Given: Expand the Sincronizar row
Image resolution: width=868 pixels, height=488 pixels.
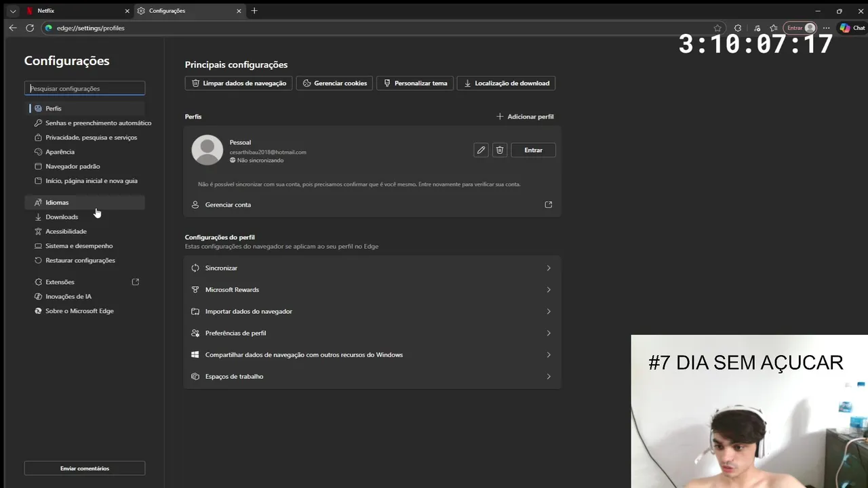Looking at the screenshot, I should 372,268.
